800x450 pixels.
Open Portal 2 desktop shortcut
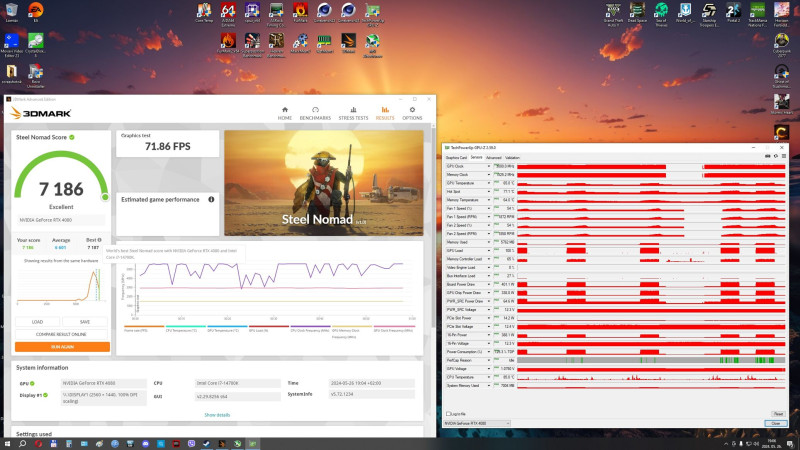[733, 12]
